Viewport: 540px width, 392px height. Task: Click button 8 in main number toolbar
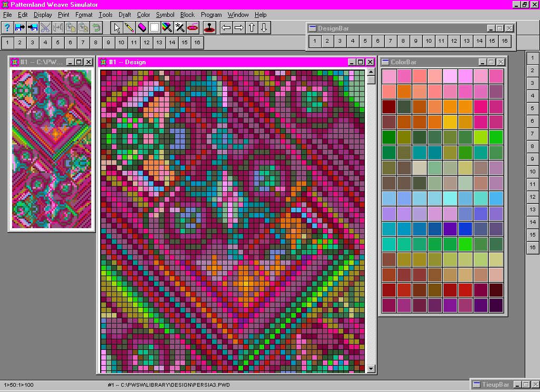click(96, 43)
